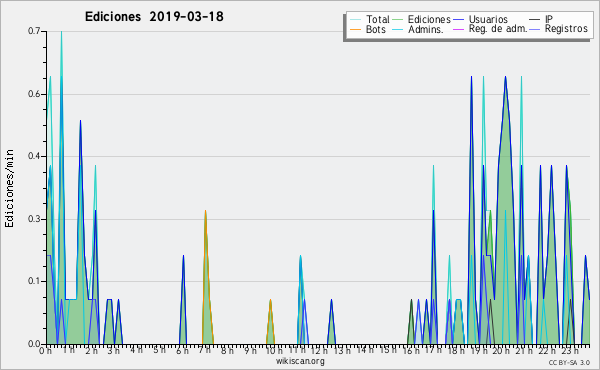Viewport: 600px width, 370px height.
Task: Click the x-axis label '19 h'
Action: pyautogui.click(x=478, y=351)
